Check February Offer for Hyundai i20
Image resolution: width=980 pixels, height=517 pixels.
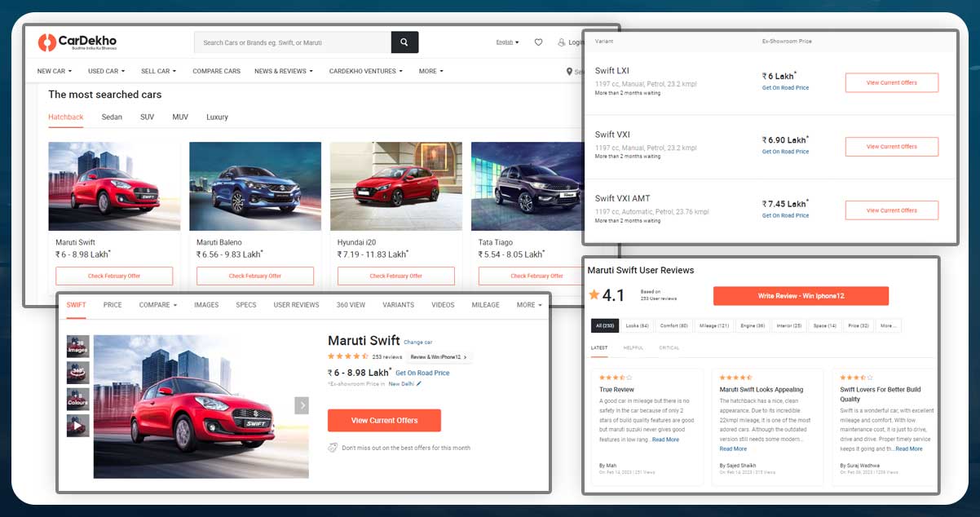click(396, 276)
